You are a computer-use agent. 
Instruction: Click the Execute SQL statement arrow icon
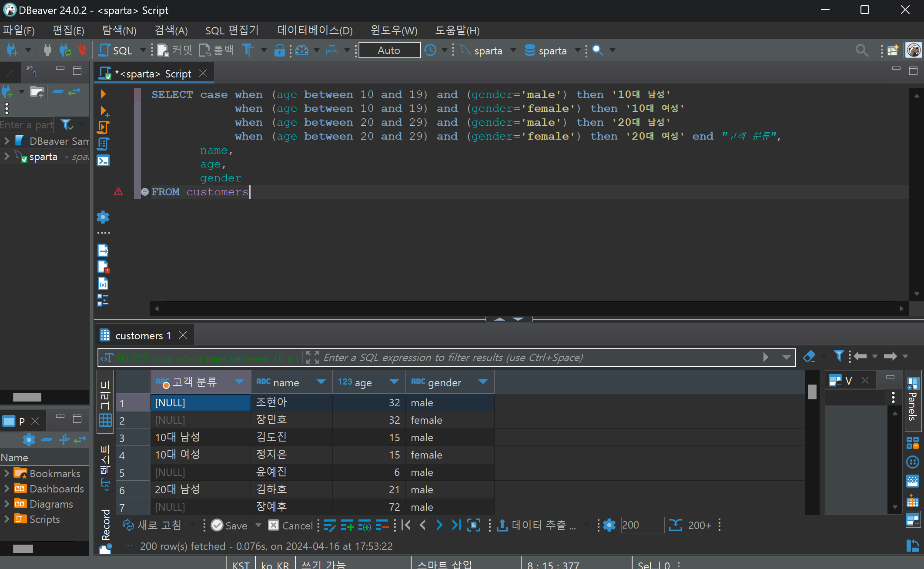(103, 94)
